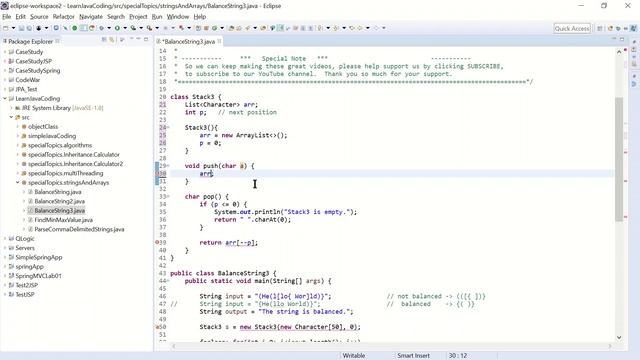Open the Project menu
Screen dimensions: 640x360
pyautogui.click(x=138, y=17)
